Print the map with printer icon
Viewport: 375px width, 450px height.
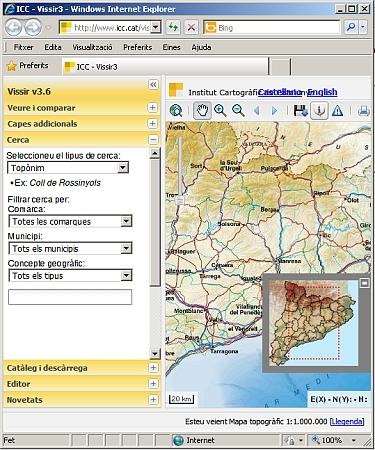pyautogui.click(x=364, y=110)
